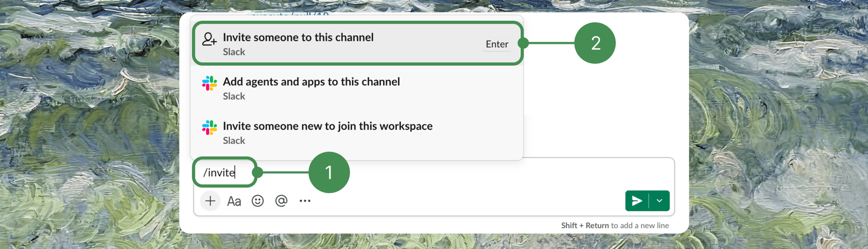The height and width of the screenshot is (249, 868).
Task: Open the send options dropdown arrow
Action: 659,201
